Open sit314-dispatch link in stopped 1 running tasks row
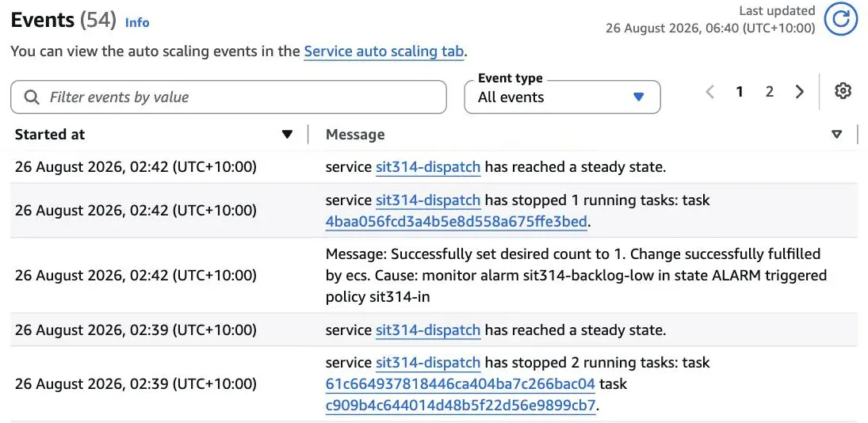 [x=428, y=200]
